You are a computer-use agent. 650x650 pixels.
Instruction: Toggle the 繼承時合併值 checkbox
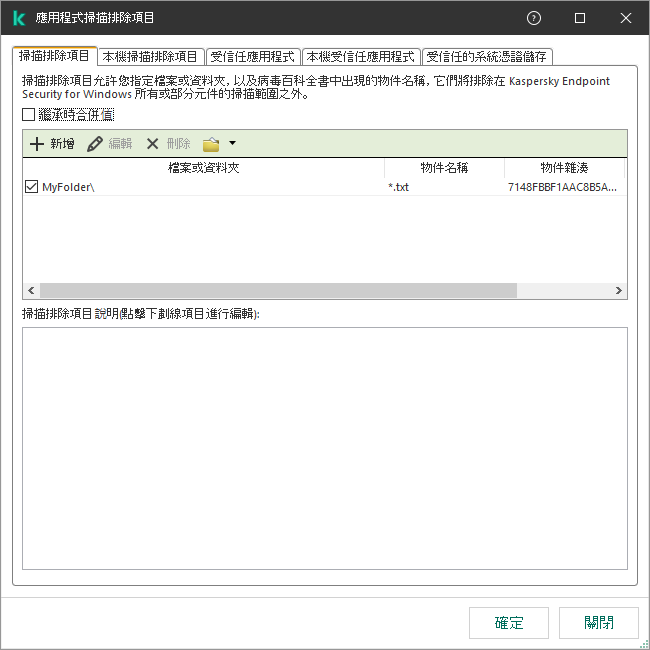pos(28,114)
